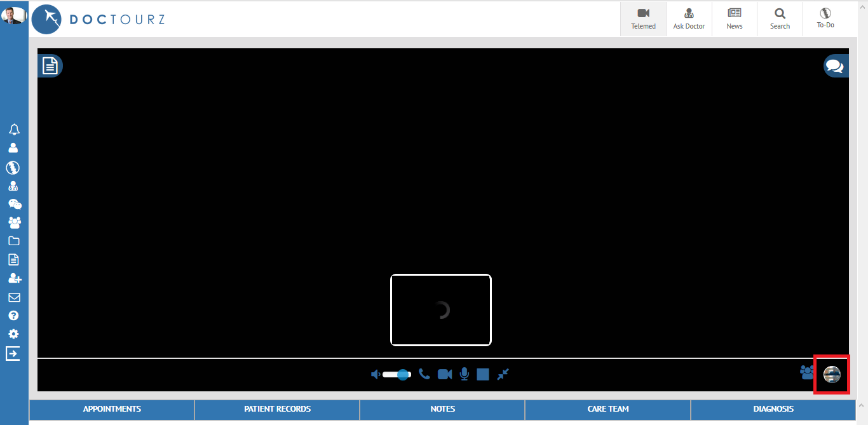868x425 pixels.
Task: Switch to the Diagnosis tab
Action: click(773, 409)
